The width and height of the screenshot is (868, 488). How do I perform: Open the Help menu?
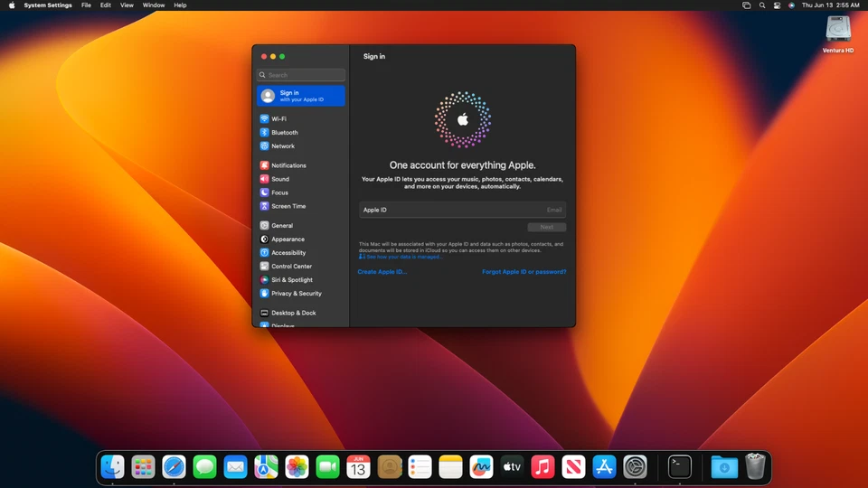click(180, 5)
